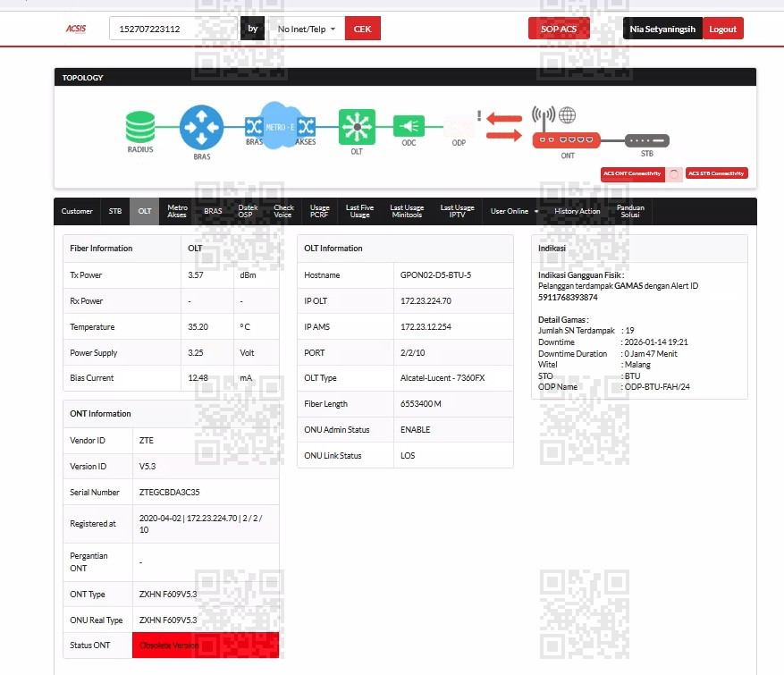Click IP OLT value 172.23.224.70
Viewport: 784px width, 675px height.
pyautogui.click(x=426, y=301)
